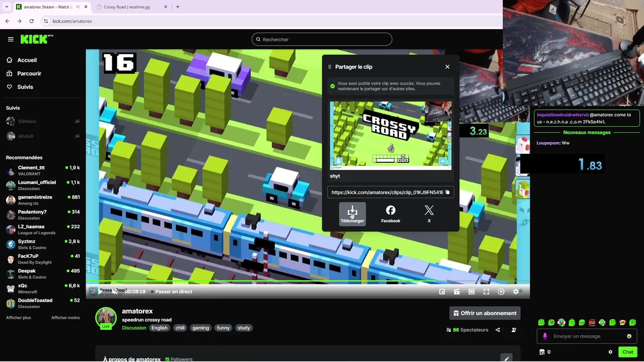Image resolution: width=644 pixels, height=362 pixels.
Task: Expand the list with Afficher plus
Action: point(19,318)
